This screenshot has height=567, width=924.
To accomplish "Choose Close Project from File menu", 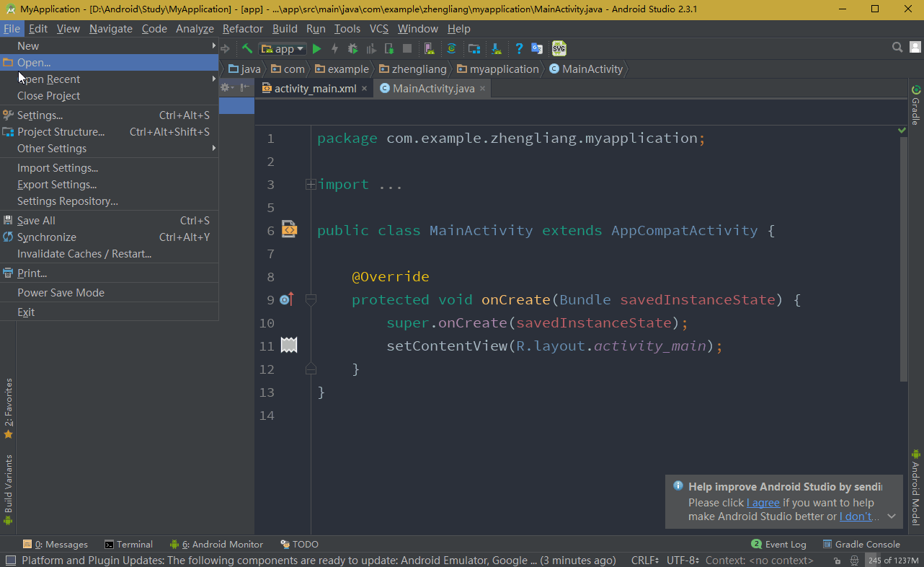I will (110, 95).
